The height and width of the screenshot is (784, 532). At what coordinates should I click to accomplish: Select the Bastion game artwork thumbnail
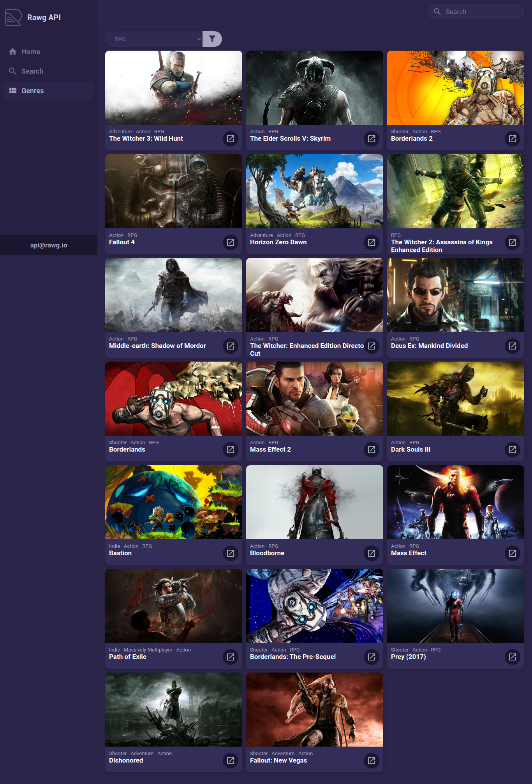click(x=174, y=502)
